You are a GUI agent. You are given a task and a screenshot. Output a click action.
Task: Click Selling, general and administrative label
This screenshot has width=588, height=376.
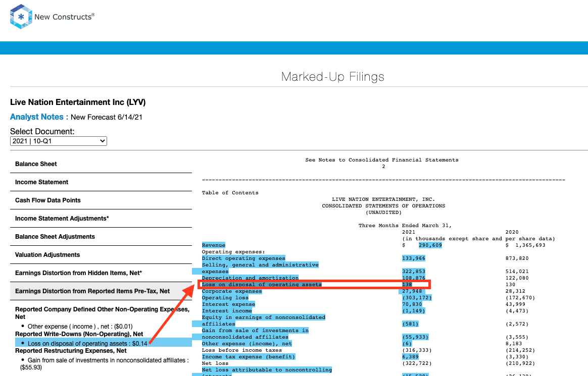[260, 265]
